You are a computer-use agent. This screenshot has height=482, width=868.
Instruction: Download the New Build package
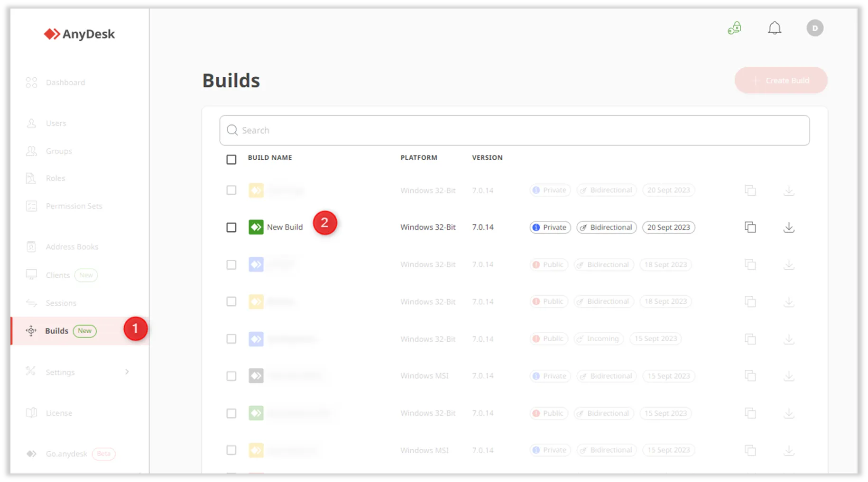(788, 227)
